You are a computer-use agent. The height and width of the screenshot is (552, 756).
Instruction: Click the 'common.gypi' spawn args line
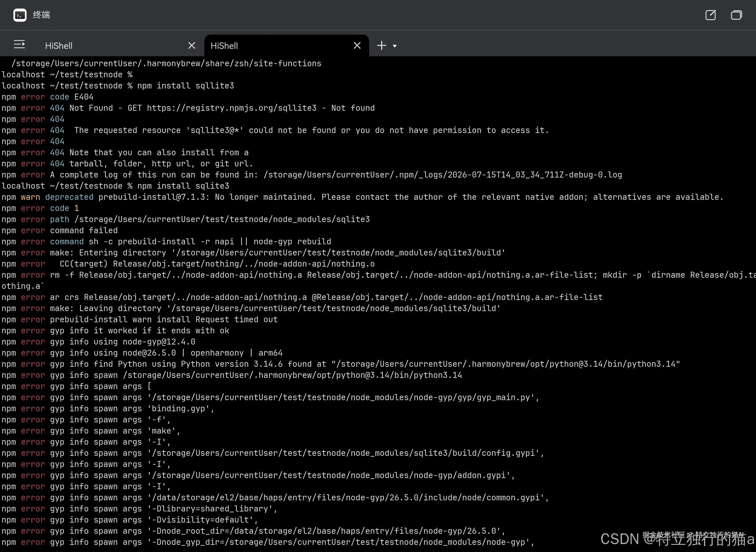tap(275, 498)
